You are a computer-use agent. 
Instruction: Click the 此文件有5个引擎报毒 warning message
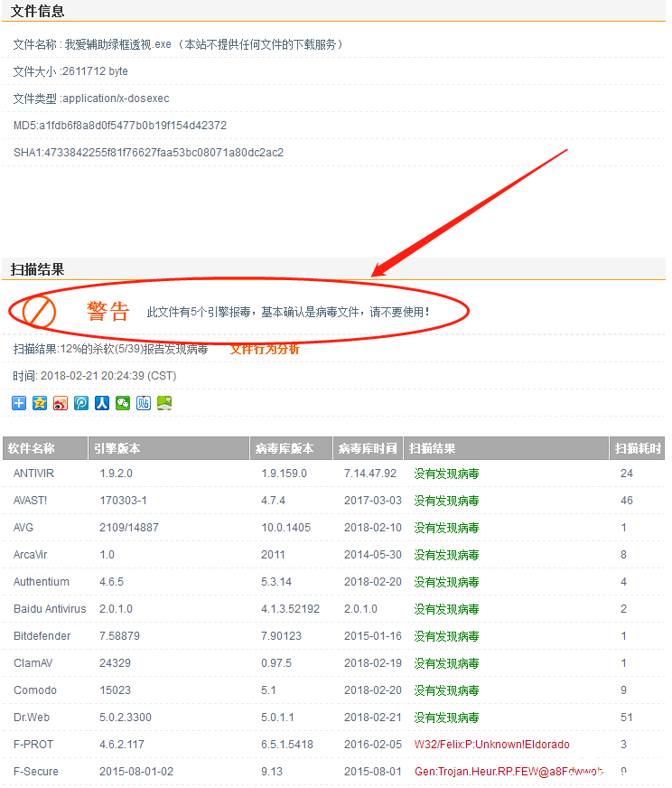pyautogui.click(x=288, y=312)
